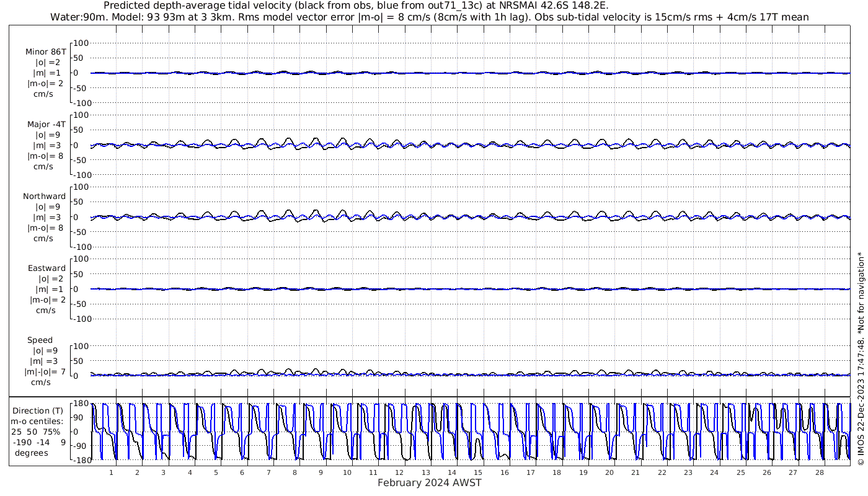Viewport: 868px width, 496px height.
Task: Click '|m|-|o|= 7' in the Speed panel
Action: (x=45, y=372)
